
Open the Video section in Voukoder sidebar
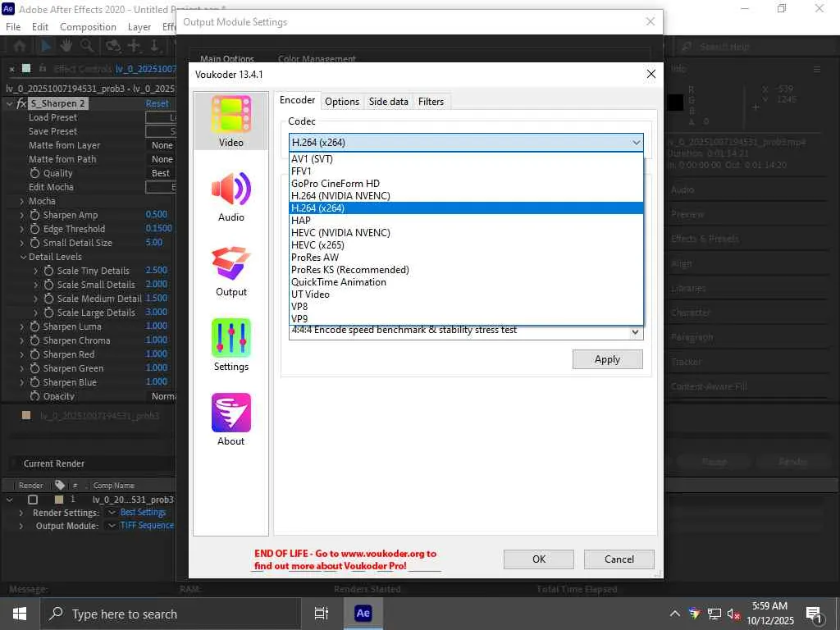(231, 121)
